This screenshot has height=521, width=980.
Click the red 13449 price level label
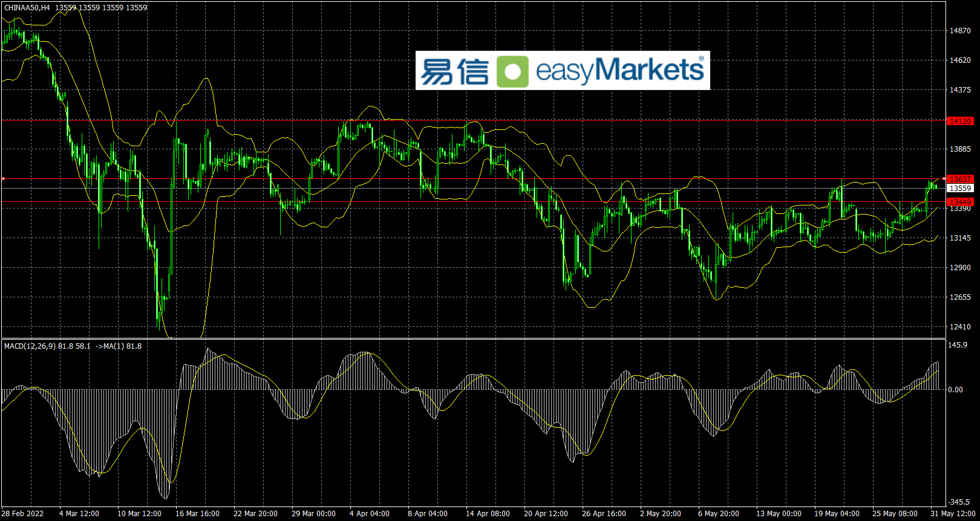coord(960,202)
